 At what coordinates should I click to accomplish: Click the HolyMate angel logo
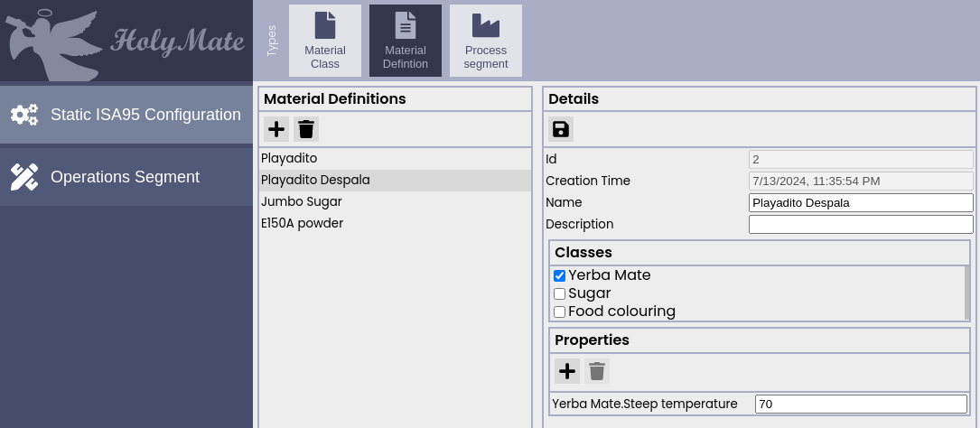pyautogui.click(x=54, y=41)
